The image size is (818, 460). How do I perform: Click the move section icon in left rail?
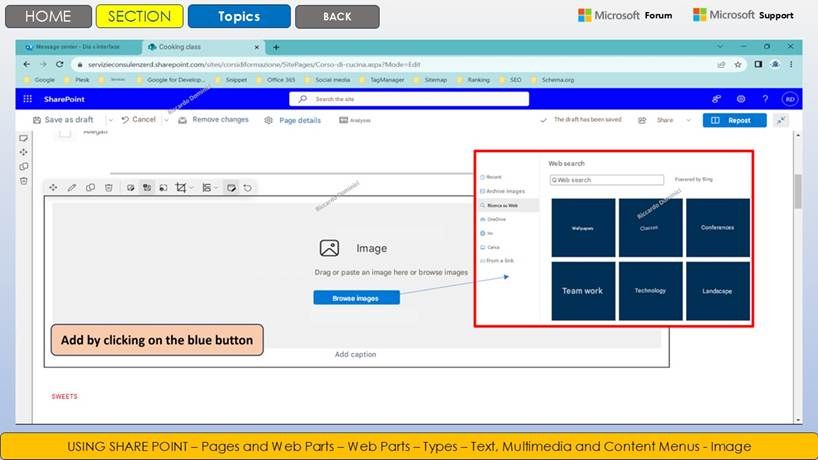click(23, 152)
